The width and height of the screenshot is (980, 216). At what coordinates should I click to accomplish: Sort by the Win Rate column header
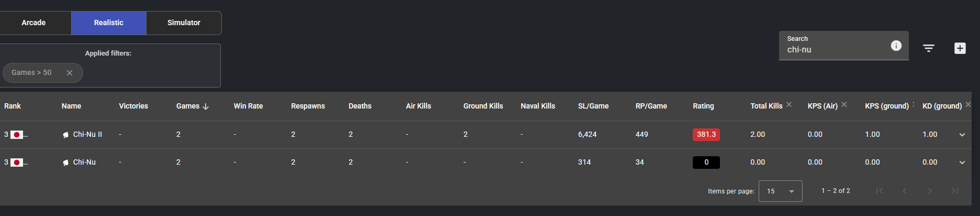(x=248, y=106)
